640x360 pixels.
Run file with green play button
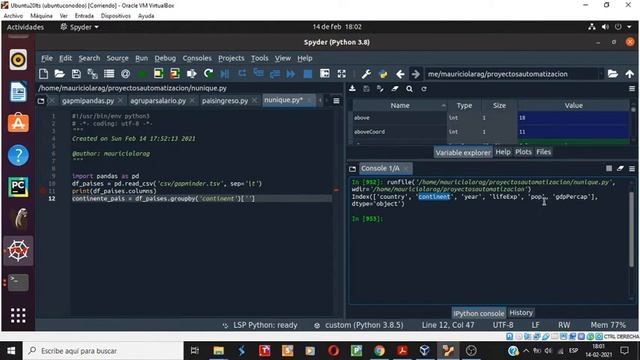tap(142, 74)
